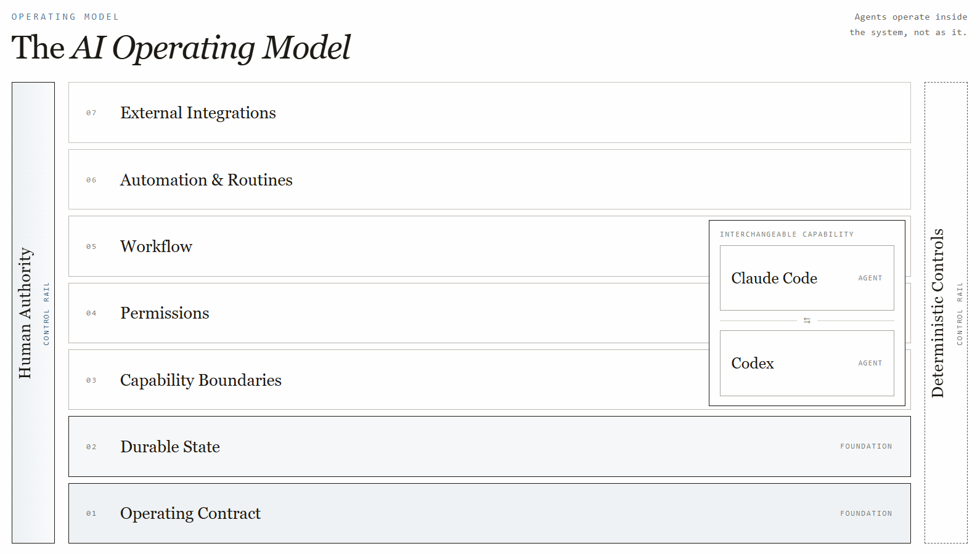The width and height of the screenshot is (980, 554).
Task: Click the Interchangeable Capability label
Action: tap(787, 234)
